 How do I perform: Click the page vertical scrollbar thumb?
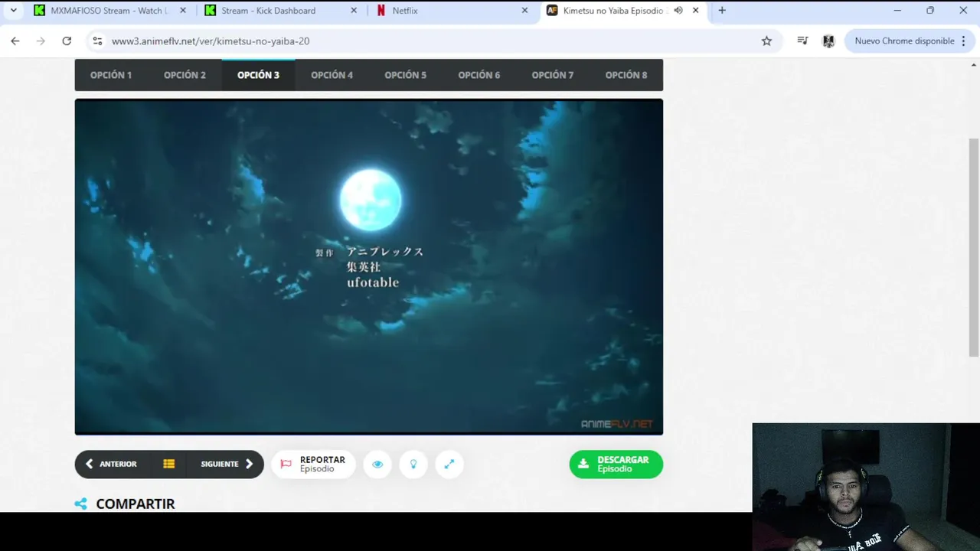pyautogui.click(x=974, y=247)
